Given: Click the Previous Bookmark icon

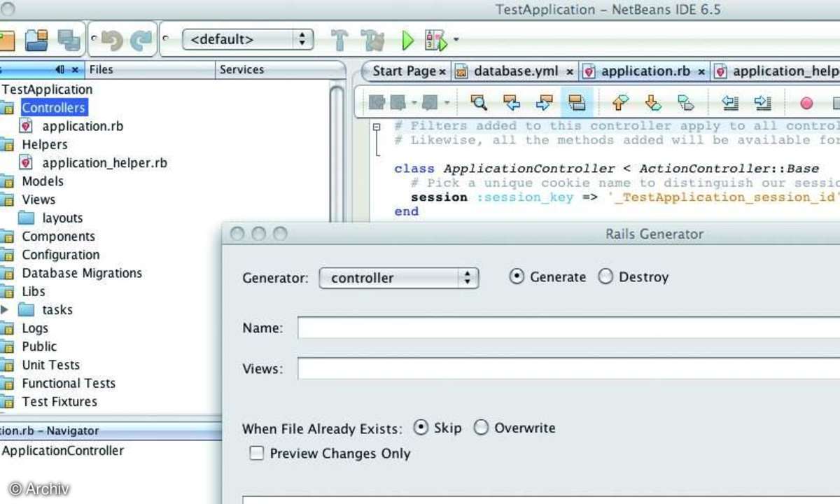Looking at the screenshot, I should click(619, 103).
